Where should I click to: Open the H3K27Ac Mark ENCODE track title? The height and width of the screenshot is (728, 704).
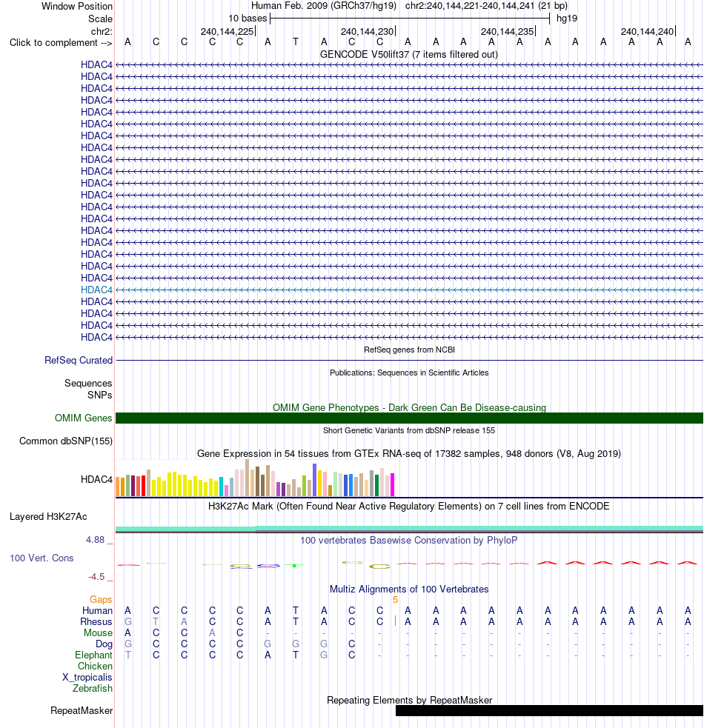pyautogui.click(x=409, y=506)
